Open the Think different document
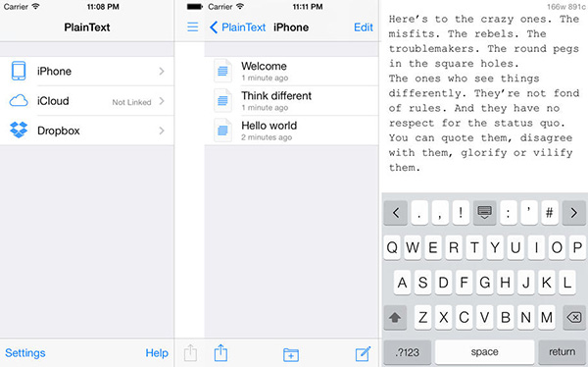Screen dimensions: 588x367 [x=291, y=101]
